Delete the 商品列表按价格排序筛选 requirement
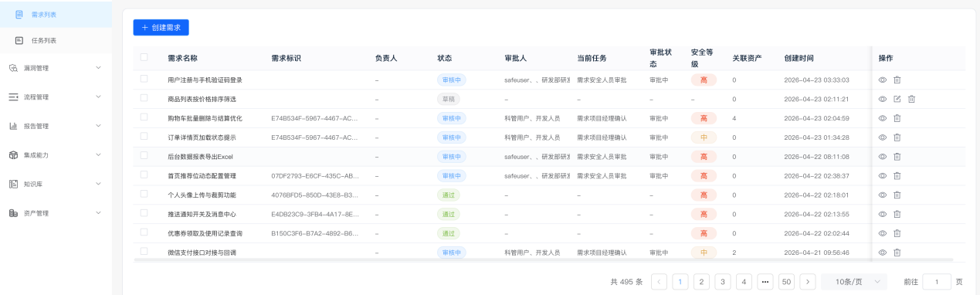Screen dimensions: 980x295 911,99
